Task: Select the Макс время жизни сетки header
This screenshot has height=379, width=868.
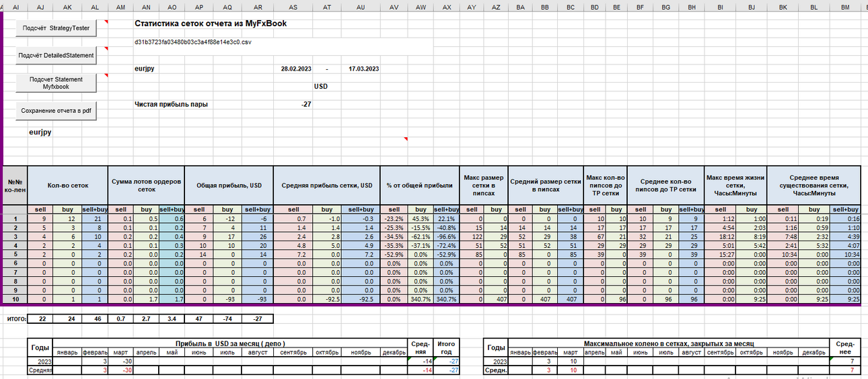Action: [735, 185]
